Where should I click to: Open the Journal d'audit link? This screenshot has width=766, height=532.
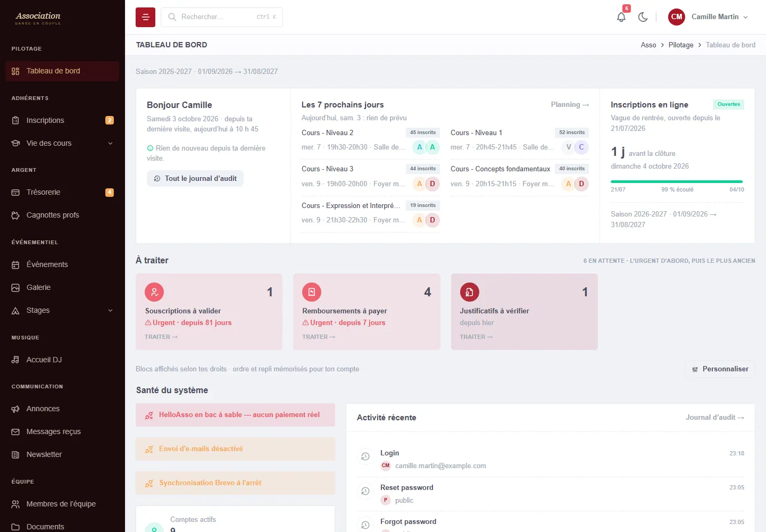714,418
